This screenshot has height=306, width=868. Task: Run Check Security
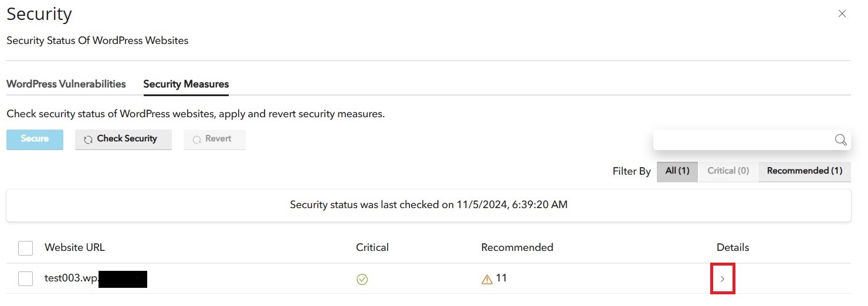click(x=123, y=140)
